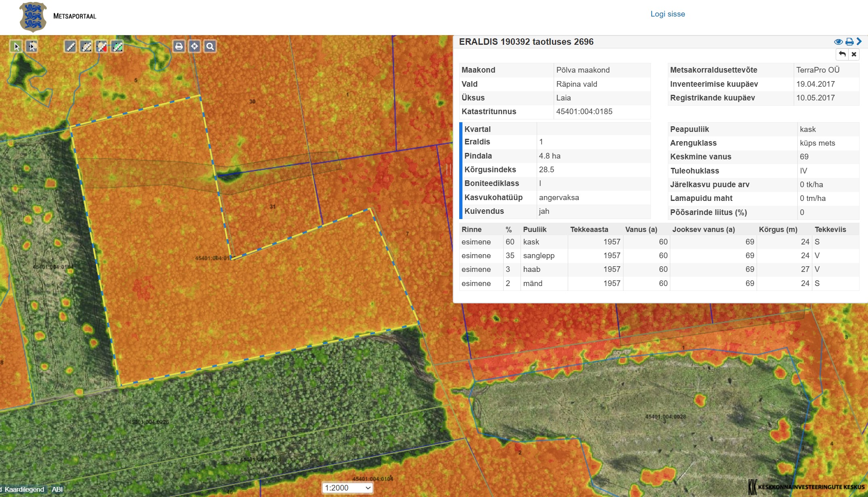Open the map search magnifier tool
Image resolution: width=868 pixels, height=497 pixels.
click(210, 46)
